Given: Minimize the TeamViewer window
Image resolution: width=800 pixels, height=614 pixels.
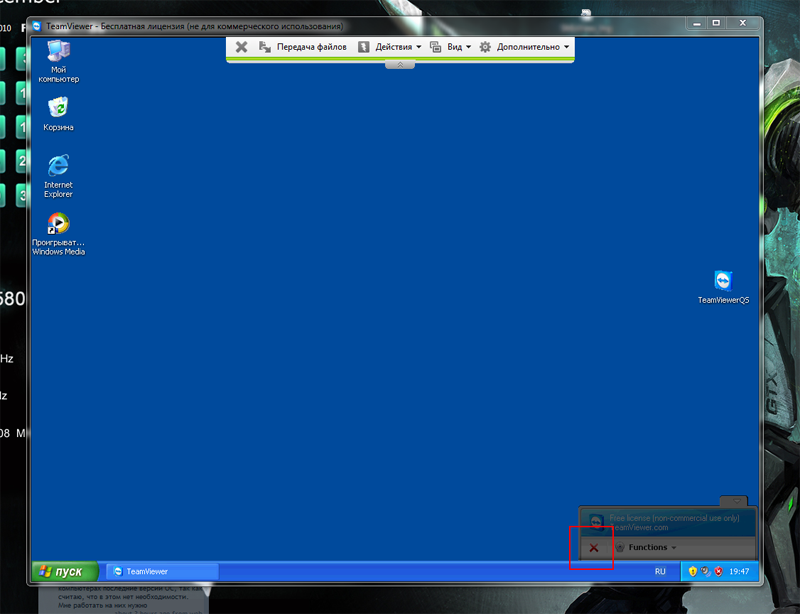Looking at the screenshot, I should pyautogui.click(x=697, y=23).
